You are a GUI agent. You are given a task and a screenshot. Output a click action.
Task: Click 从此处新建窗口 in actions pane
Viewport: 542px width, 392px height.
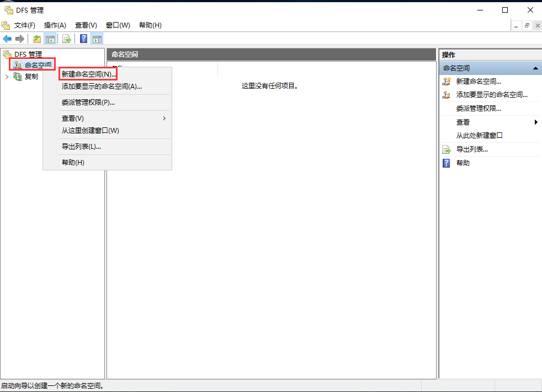tap(479, 136)
